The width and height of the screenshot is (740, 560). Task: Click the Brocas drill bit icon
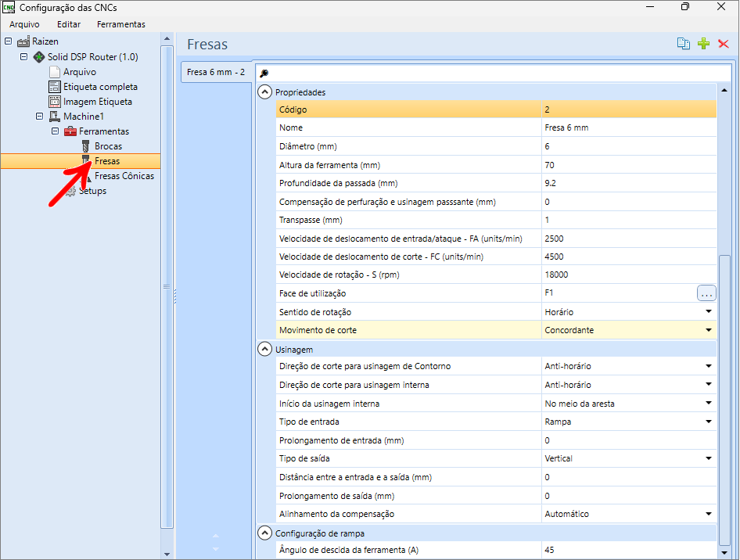tap(86, 146)
